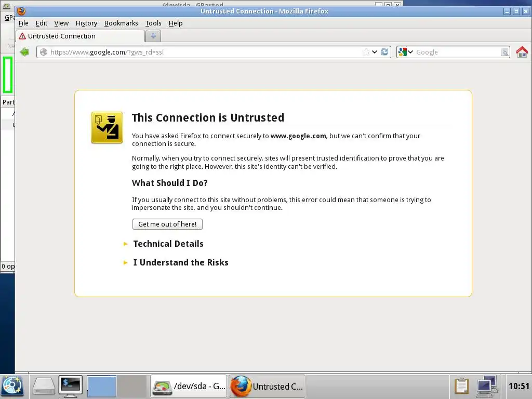Switch to first workspace in pager
Screen dimensions: 532x399
(x=101, y=387)
